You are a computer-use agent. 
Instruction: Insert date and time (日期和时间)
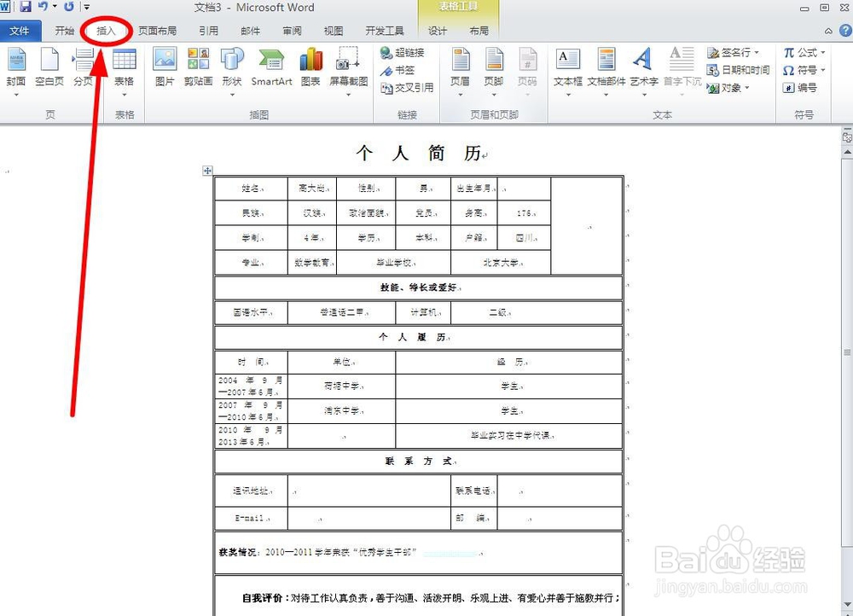(x=740, y=68)
